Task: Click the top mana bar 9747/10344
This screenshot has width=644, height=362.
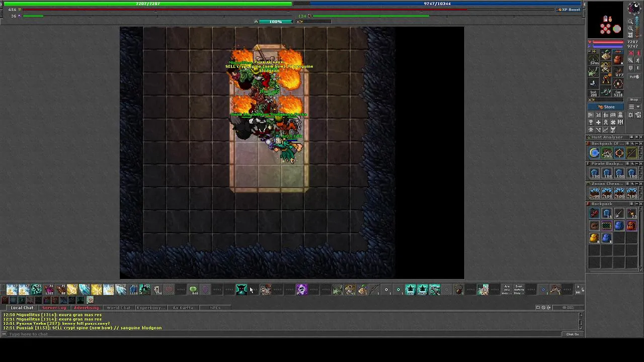Action: pos(437,4)
